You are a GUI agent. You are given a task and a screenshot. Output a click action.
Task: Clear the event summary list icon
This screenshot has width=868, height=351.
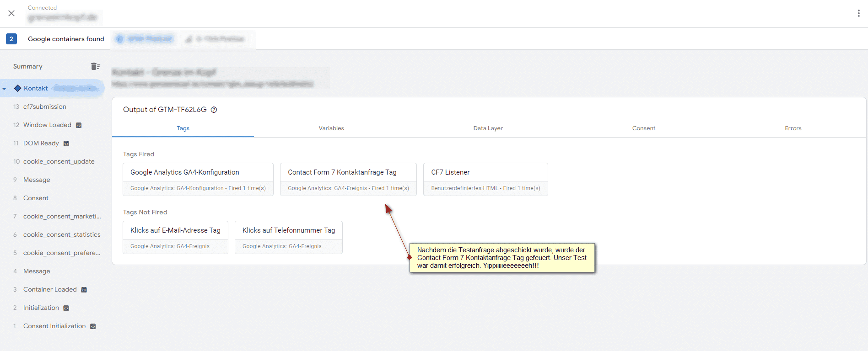[x=95, y=66]
